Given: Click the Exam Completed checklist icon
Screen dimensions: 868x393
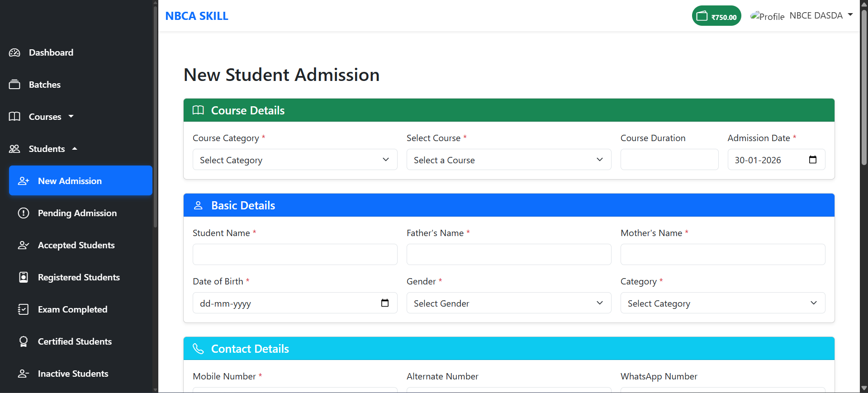Looking at the screenshot, I should 24,309.
